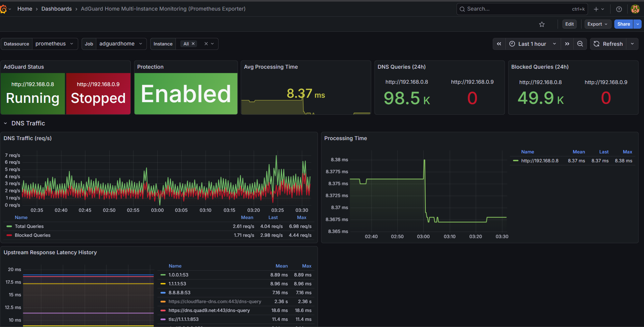Go to Dashboards breadcrumb
The width and height of the screenshot is (644, 327).
[x=57, y=9]
